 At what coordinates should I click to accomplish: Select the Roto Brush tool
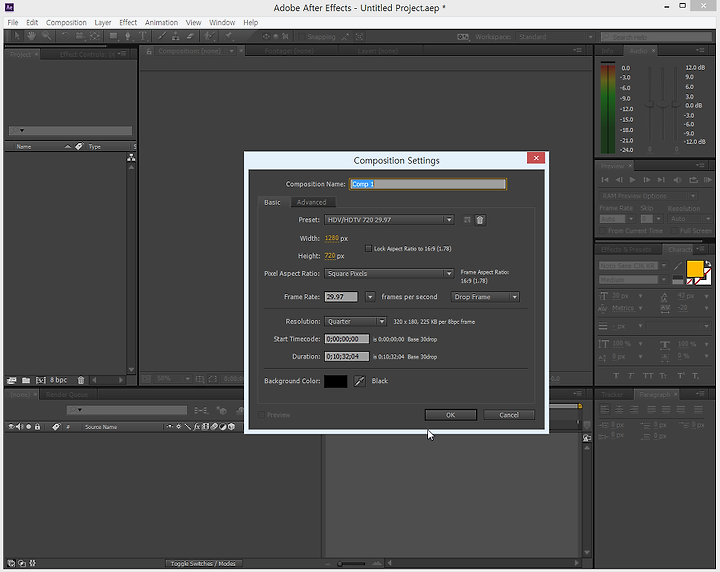(x=209, y=36)
